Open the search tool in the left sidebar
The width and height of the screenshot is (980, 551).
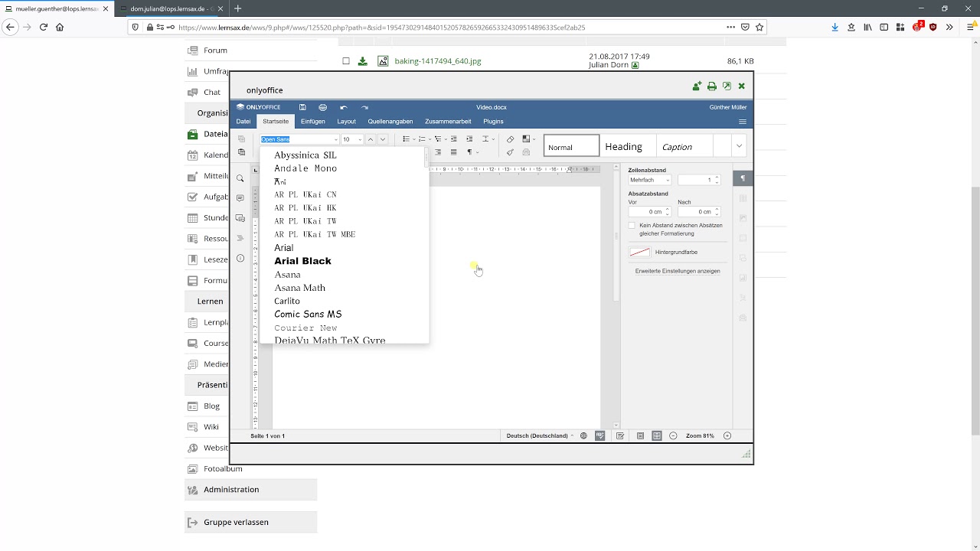[240, 178]
